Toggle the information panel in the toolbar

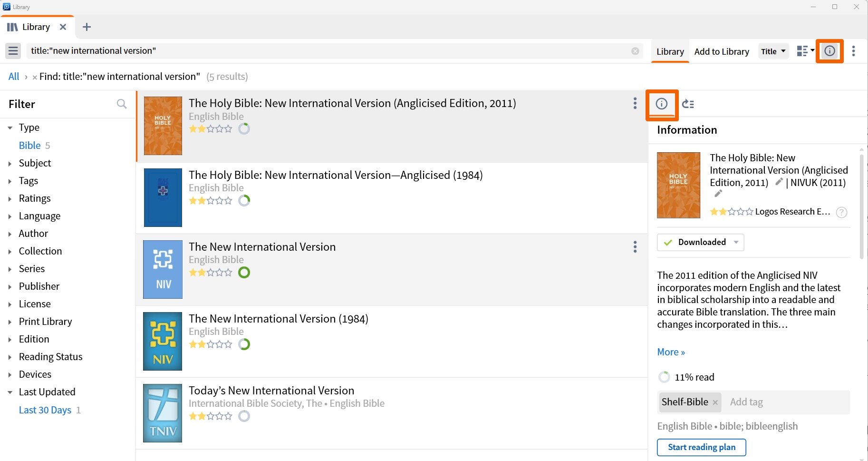click(829, 51)
